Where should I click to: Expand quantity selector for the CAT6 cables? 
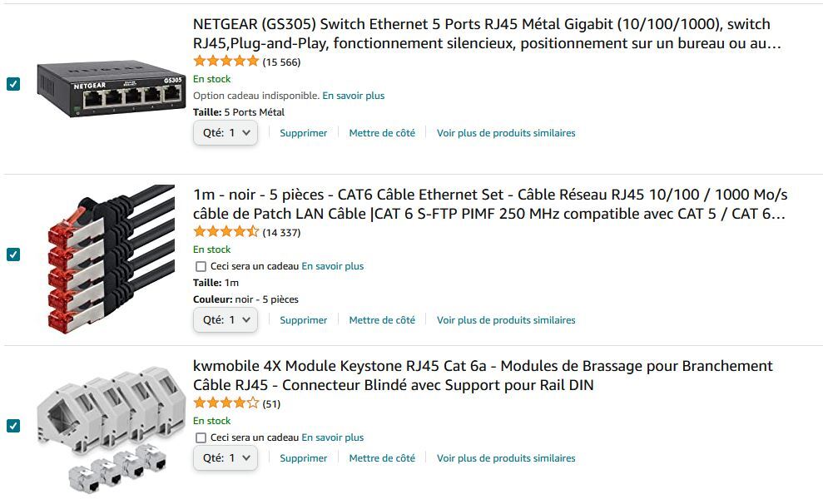point(226,320)
